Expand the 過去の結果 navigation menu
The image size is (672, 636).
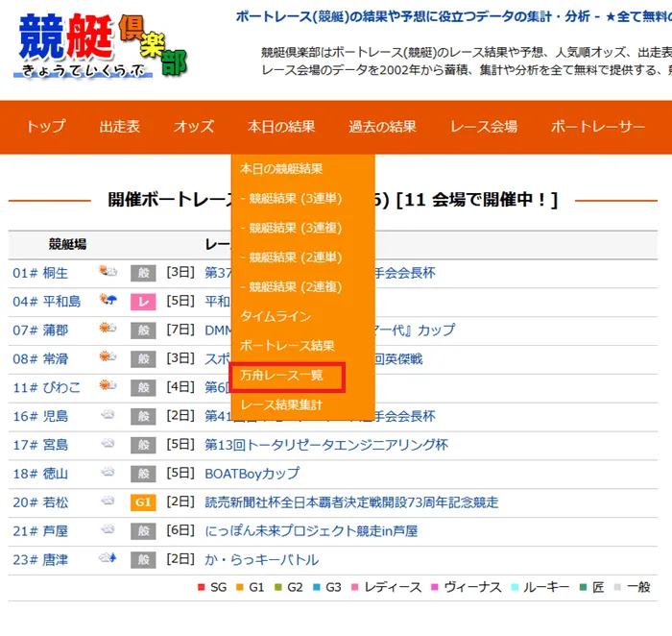382,127
